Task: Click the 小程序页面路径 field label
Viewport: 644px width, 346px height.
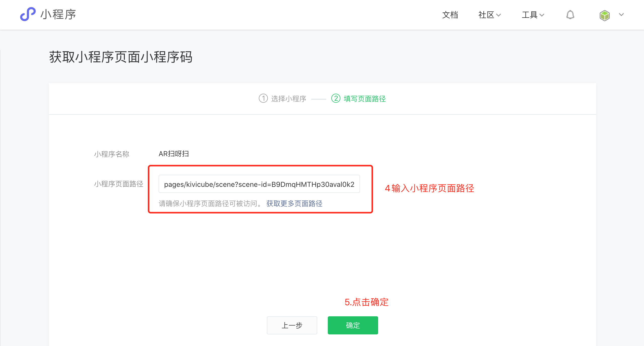Action: click(119, 184)
